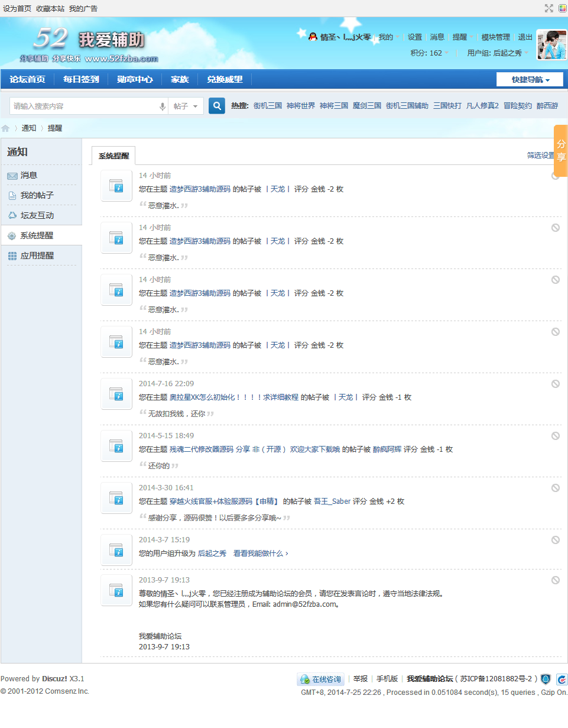Click the 消息 link in the header
The width and height of the screenshot is (568, 728).
(x=437, y=37)
